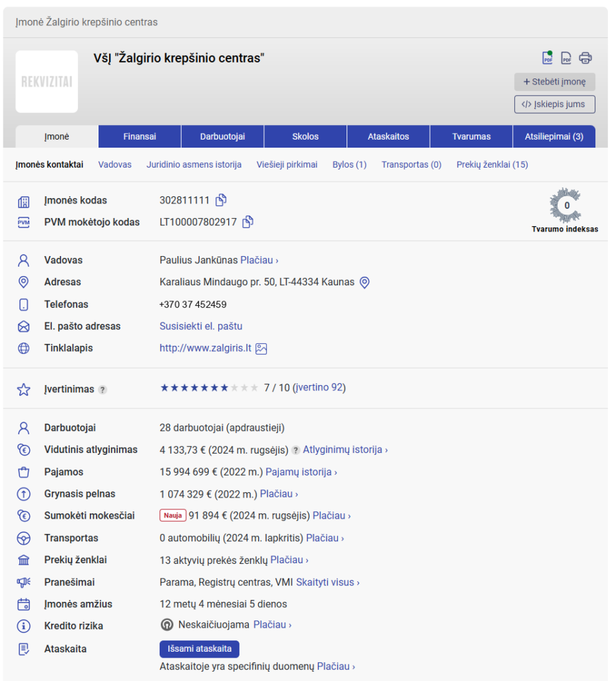
Task: Select the Įmonė tab
Action: (x=57, y=136)
